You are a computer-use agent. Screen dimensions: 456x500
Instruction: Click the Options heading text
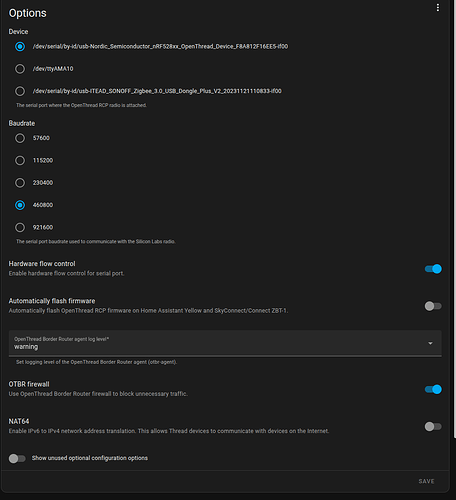point(28,13)
